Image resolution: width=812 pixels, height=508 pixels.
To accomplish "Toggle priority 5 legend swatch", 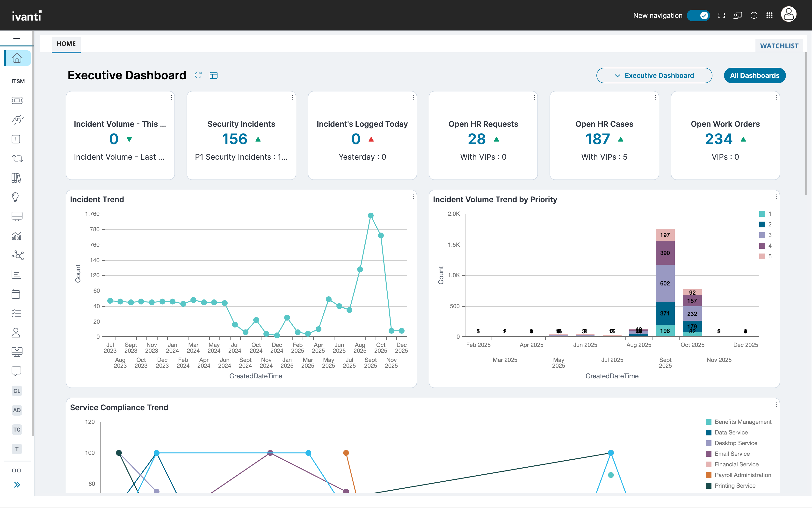I will click(x=762, y=256).
